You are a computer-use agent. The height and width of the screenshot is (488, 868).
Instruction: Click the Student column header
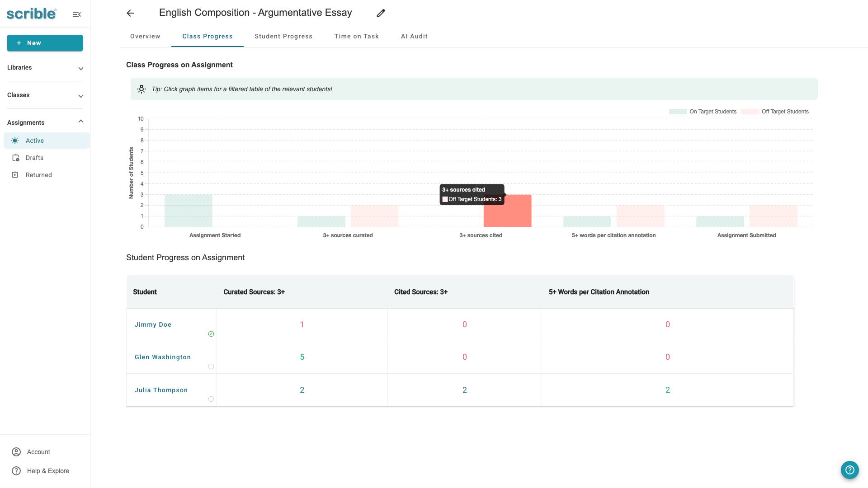145,292
